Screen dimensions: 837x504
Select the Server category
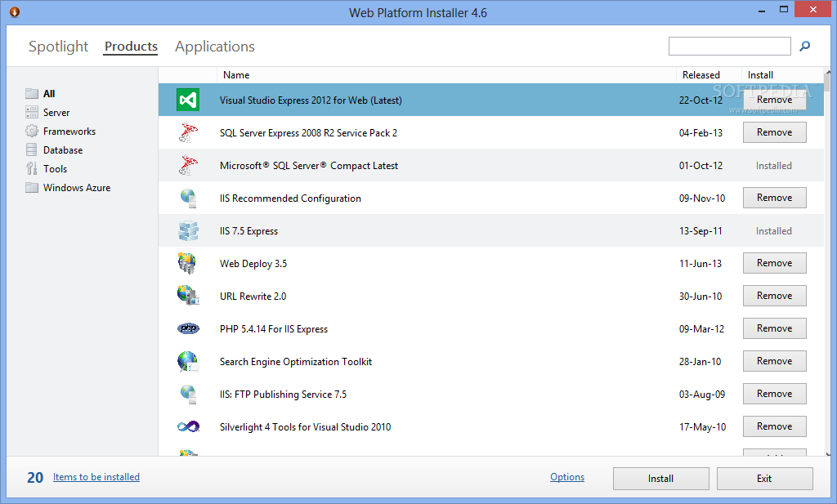[56, 113]
